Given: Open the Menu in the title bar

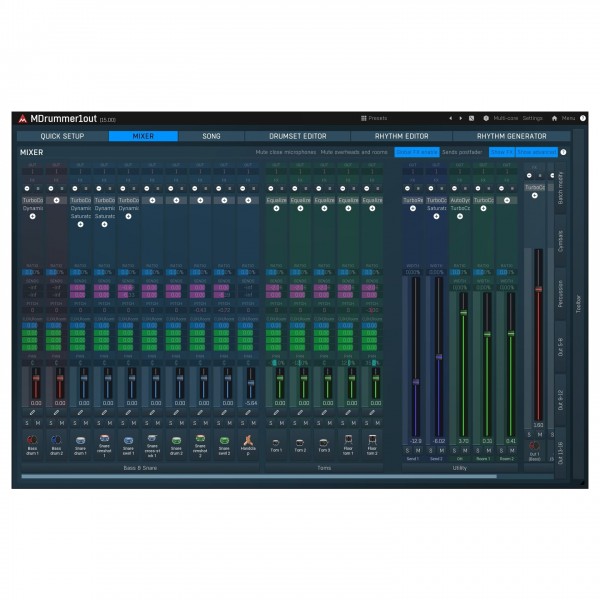Looking at the screenshot, I should pos(567,118).
